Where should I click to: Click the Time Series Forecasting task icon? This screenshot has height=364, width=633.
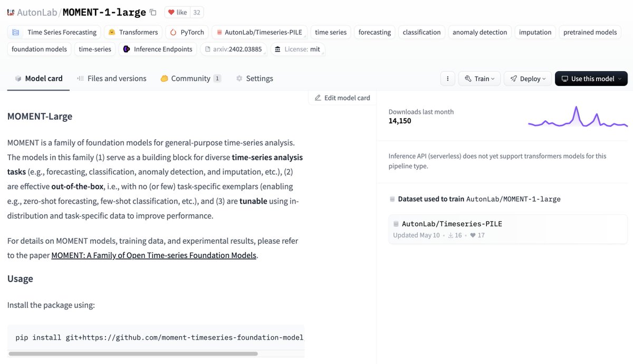click(x=16, y=32)
